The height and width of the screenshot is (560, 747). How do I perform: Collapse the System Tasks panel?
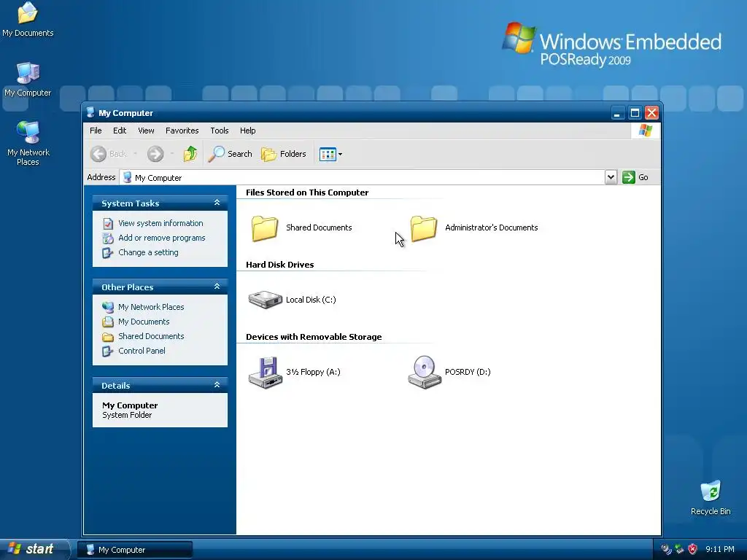click(x=217, y=203)
